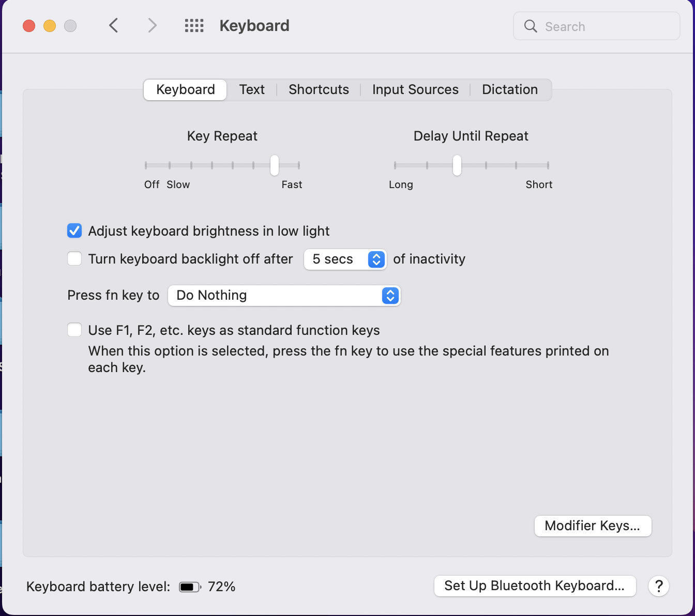695x616 pixels.
Task: Click the forward chevron arrow
Action: [x=152, y=25]
